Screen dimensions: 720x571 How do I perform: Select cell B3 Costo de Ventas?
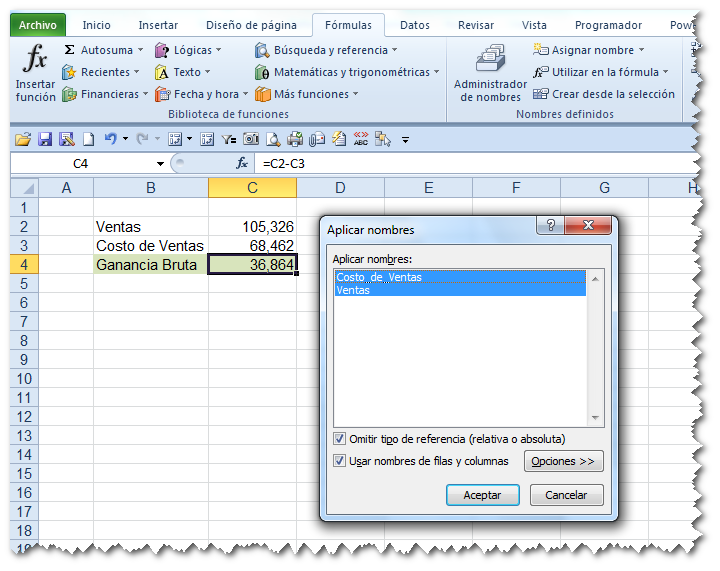pyautogui.click(x=151, y=246)
